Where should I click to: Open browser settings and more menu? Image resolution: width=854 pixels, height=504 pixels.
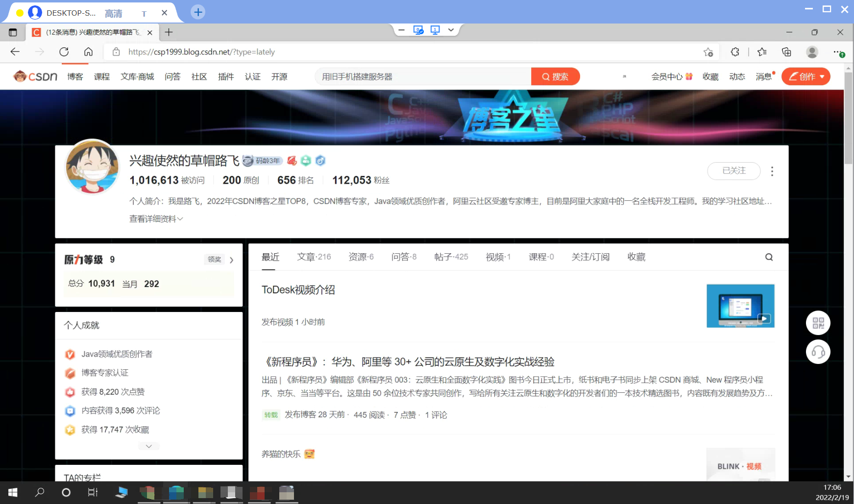coord(838,52)
